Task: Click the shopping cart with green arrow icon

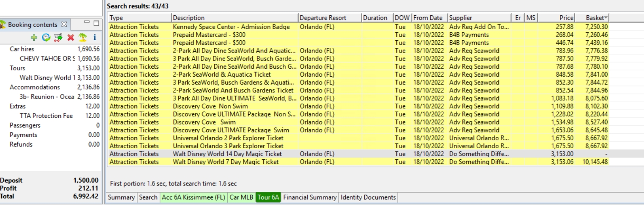Action: click(58, 37)
